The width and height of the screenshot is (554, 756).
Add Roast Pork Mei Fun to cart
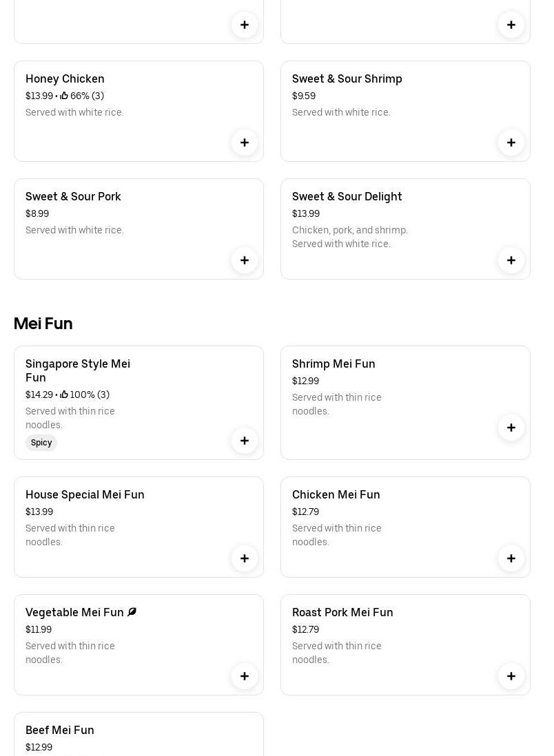point(511,676)
